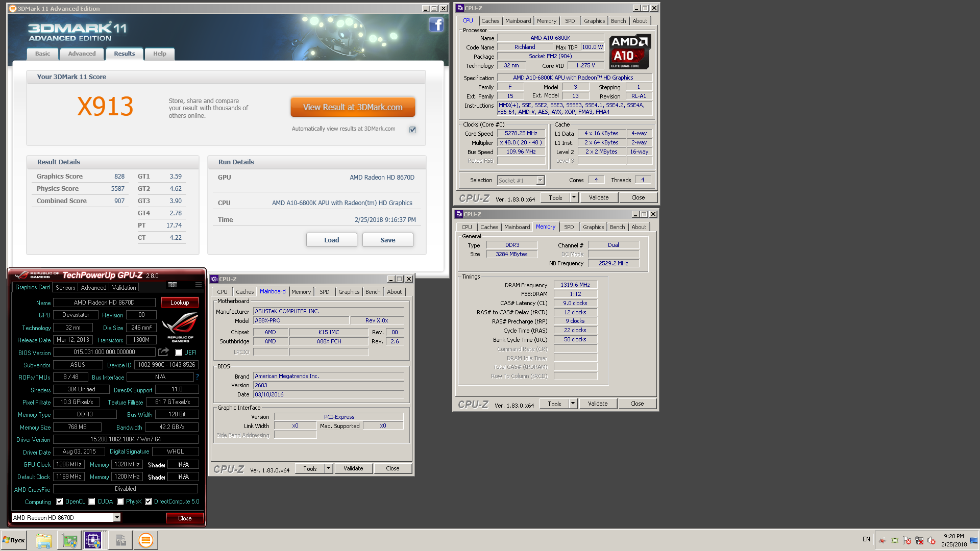Image resolution: width=980 pixels, height=551 pixels.
Task: Click the muted volume tray icon
Action: point(931,540)
